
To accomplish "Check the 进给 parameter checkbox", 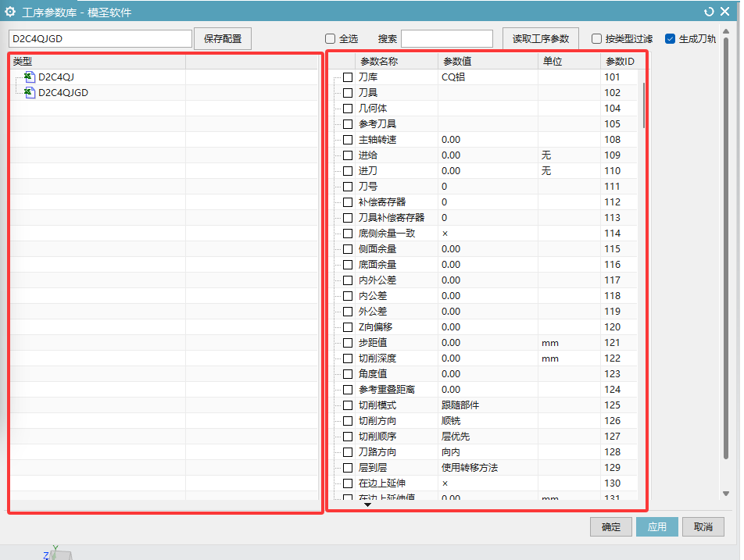I will (348, 155).
